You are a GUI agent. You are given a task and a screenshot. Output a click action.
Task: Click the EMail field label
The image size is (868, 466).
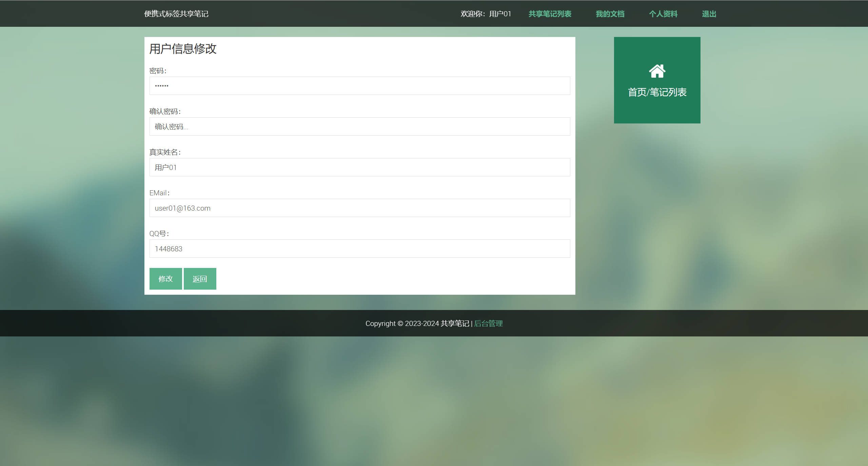(159, 193)
